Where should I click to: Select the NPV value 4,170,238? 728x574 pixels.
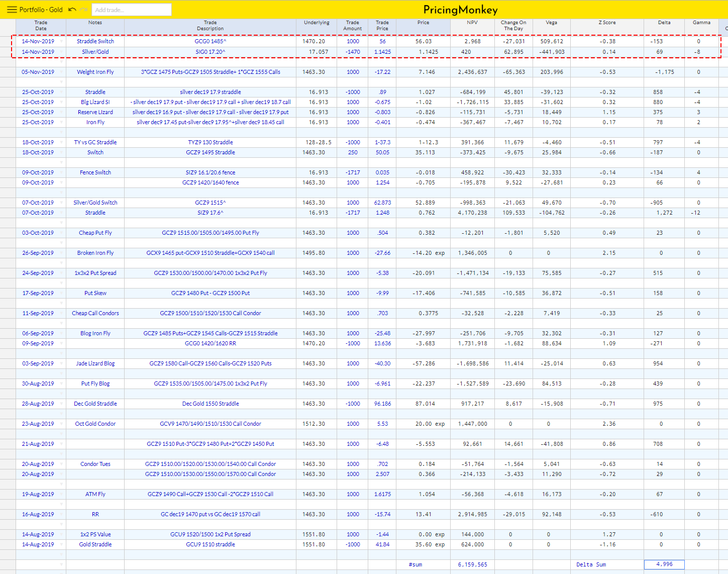(472, 213)
